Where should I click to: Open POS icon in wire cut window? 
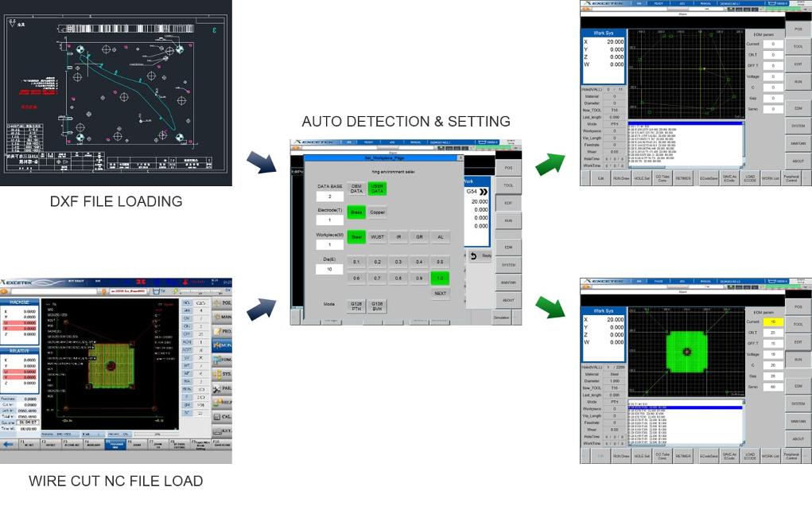coord(222,302)
